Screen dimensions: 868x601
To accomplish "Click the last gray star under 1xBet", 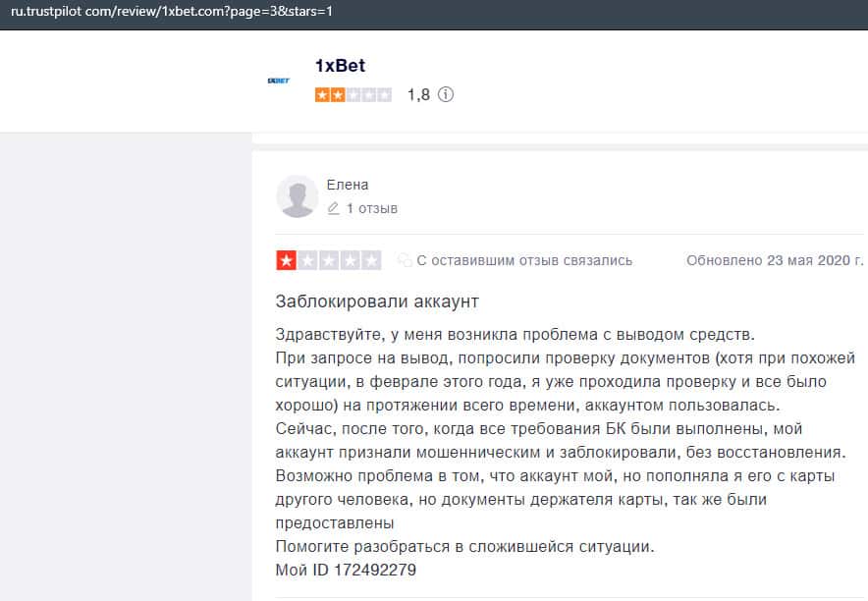I will coord(385,95).
